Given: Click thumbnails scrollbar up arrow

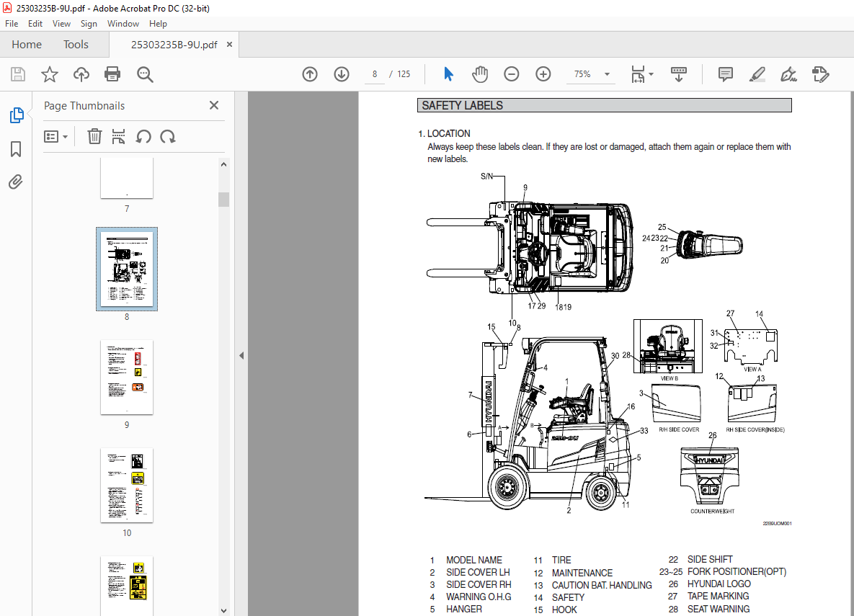Looking at the screenshot, I should coord(223,164).
